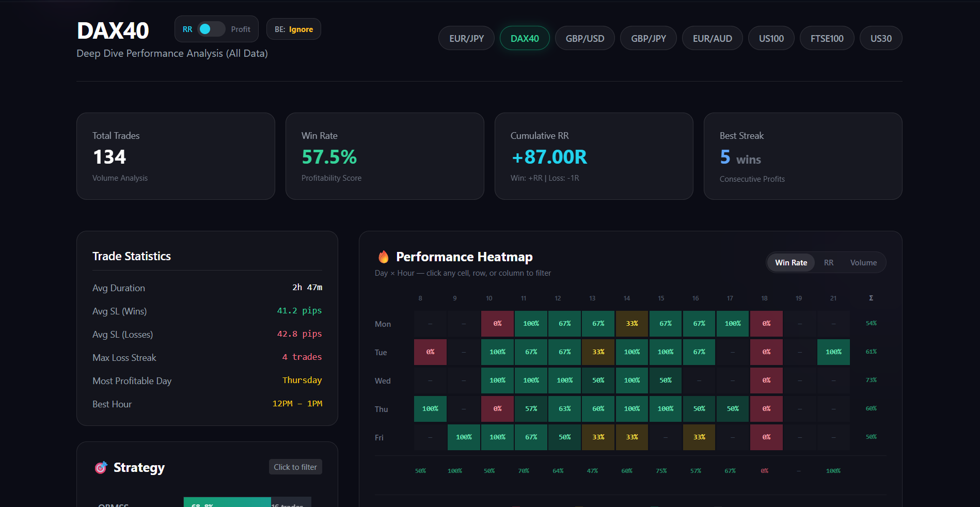This screenshot has width=980, height=507.
Task: Filter by hour 10 column header
Action: [489, 298]
